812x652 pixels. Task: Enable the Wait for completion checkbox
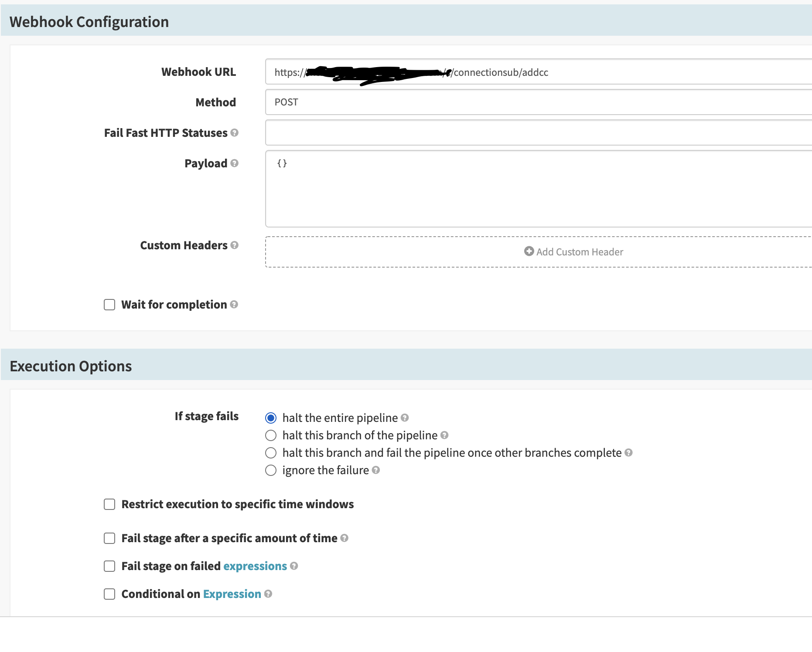point(109,305)
